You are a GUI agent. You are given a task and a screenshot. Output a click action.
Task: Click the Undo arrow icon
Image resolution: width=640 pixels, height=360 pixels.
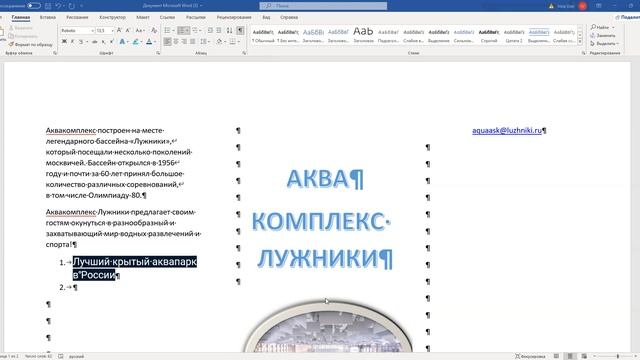pos(58,6)
